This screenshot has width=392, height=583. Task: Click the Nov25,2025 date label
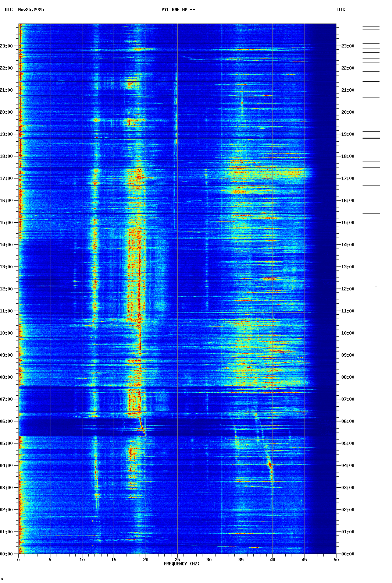tap(31, 10)
